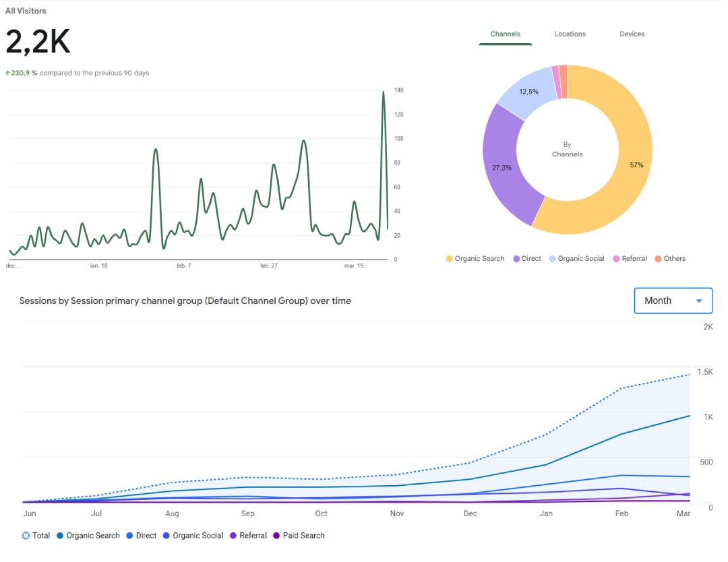Toggle the Total series legend icon
Image resolution: width=728 pixels, height=562 pixels.
tap(26, 536)
